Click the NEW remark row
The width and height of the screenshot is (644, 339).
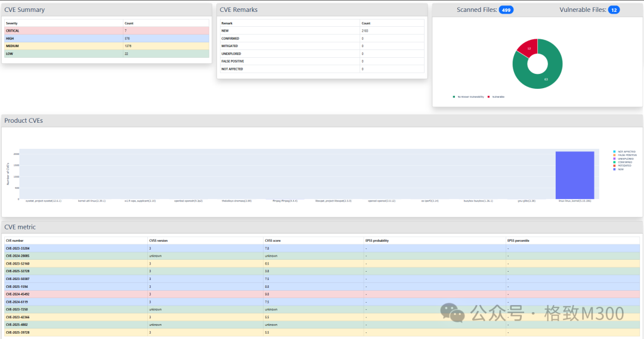322,31
